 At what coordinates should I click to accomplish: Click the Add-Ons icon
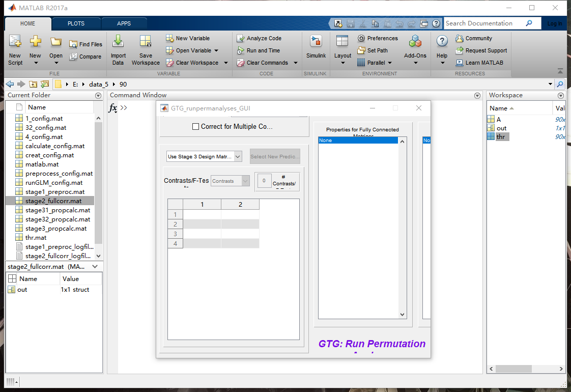(415, 43)
